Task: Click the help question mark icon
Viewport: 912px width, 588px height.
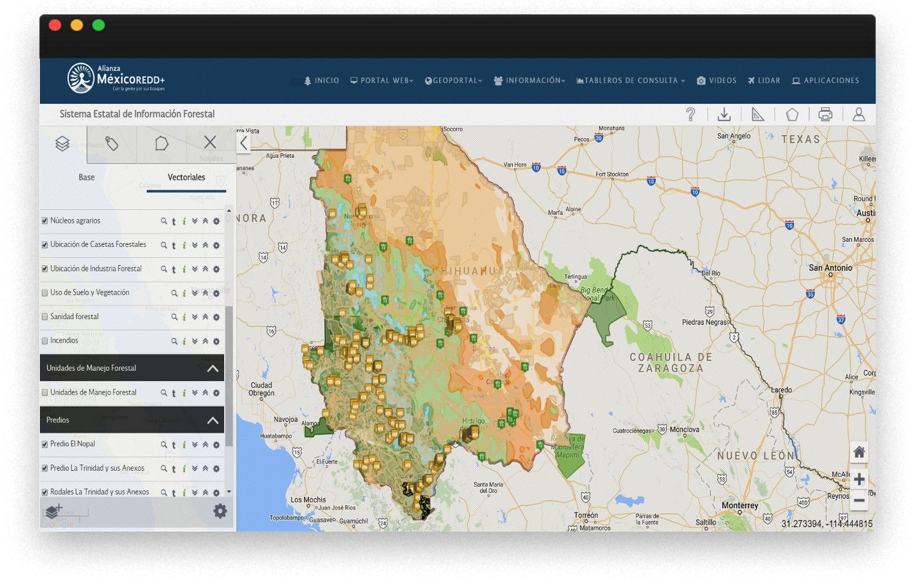Action: click(x=690, y=115)
